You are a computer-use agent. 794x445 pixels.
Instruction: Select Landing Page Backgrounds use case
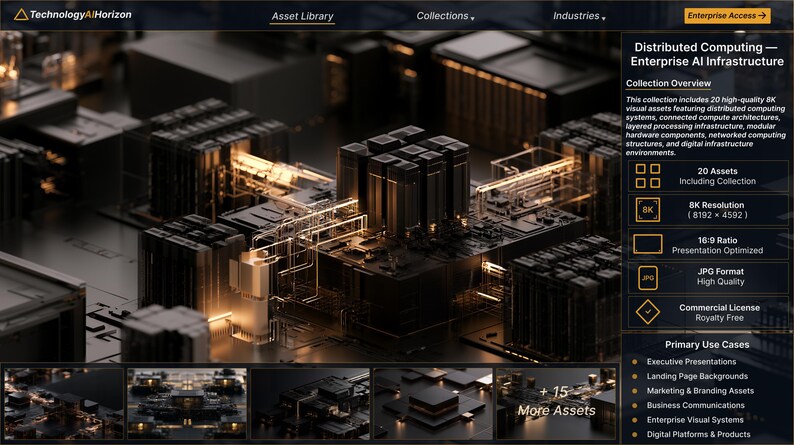click(x=697, y=376)
